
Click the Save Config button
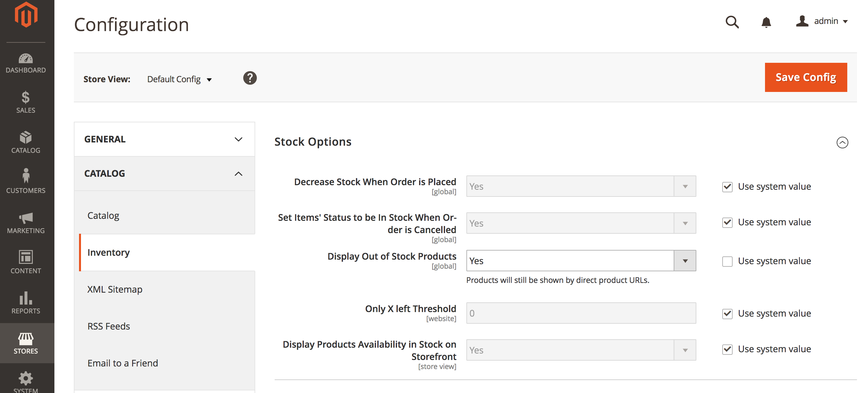pos(806,77)
